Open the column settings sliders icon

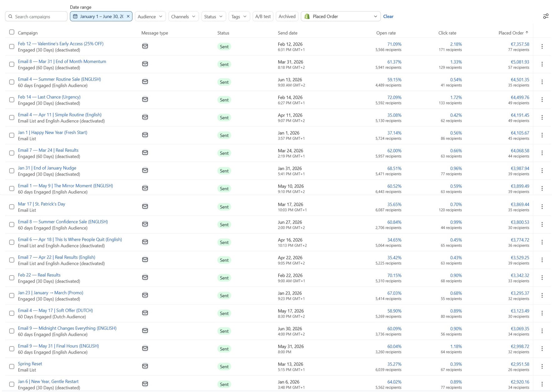[x=545, y=16]
